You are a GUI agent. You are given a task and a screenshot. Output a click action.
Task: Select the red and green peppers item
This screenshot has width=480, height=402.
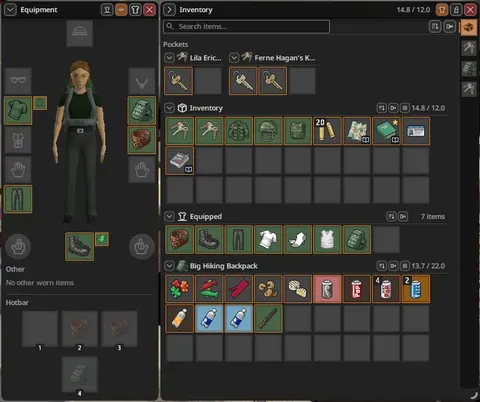coord(209,289)
